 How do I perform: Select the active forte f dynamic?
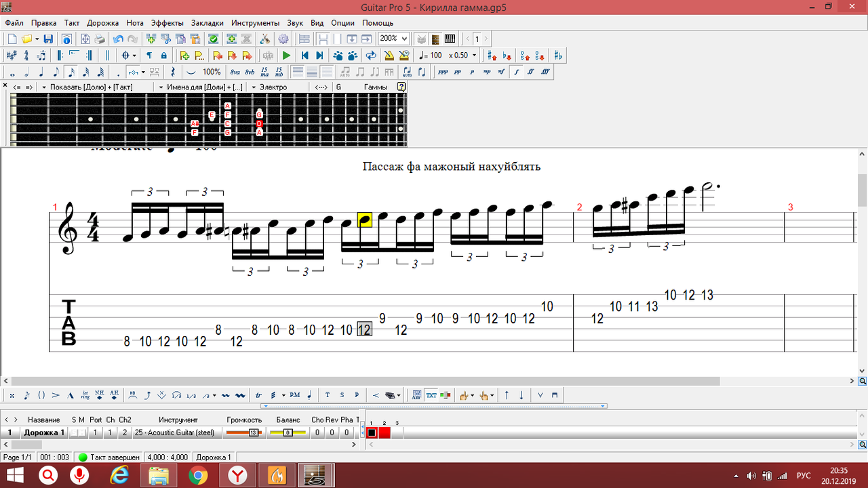[516, 71]
